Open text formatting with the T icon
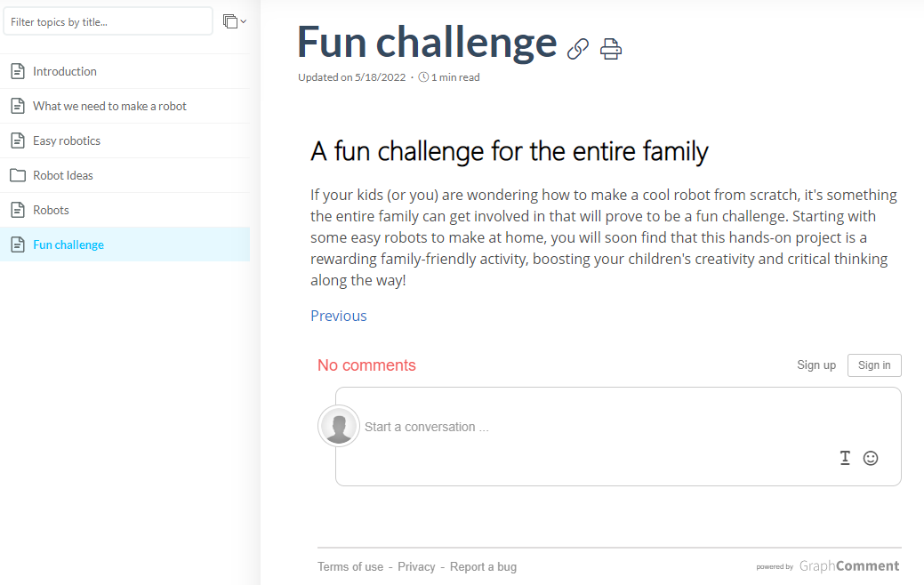Image resolution: width=924 pixels, height=585 pixels. (845, 457)
